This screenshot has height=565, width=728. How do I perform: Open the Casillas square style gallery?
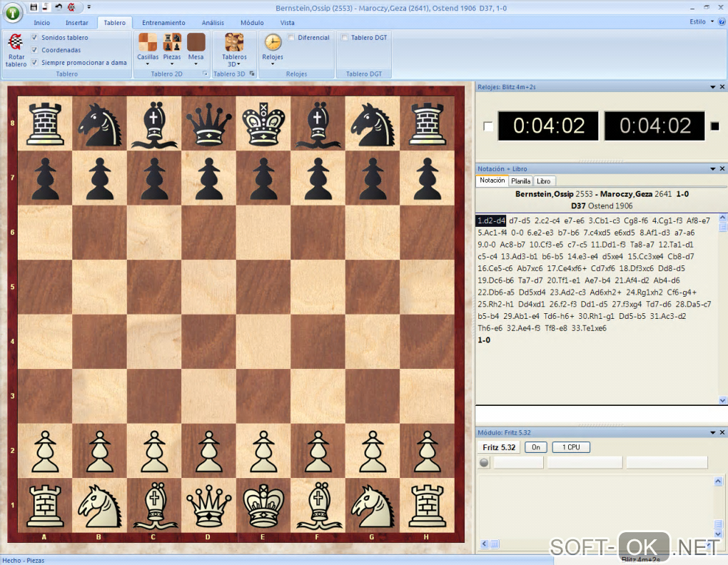pos(148,49)
